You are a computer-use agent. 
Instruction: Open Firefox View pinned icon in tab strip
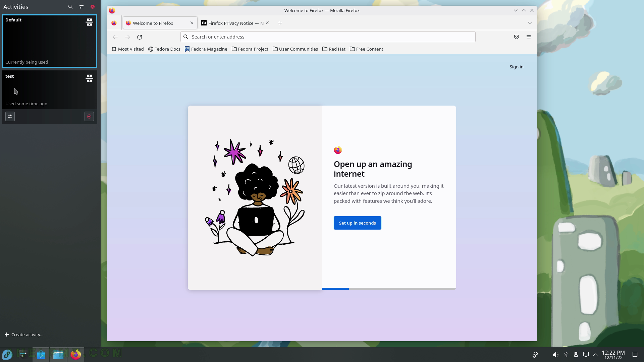pos(114,23)
